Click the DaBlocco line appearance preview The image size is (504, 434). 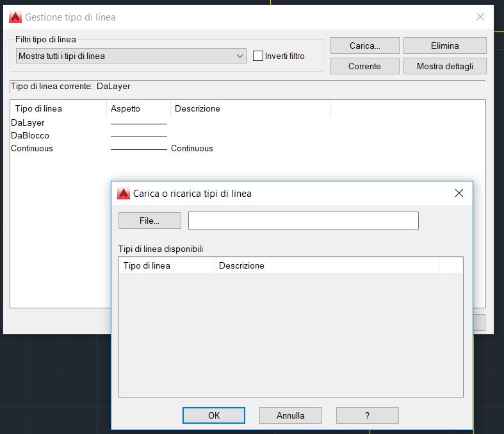tap(139, 137)
